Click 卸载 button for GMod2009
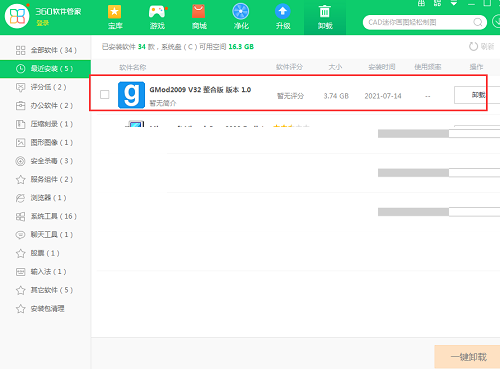 coord(477,95)
